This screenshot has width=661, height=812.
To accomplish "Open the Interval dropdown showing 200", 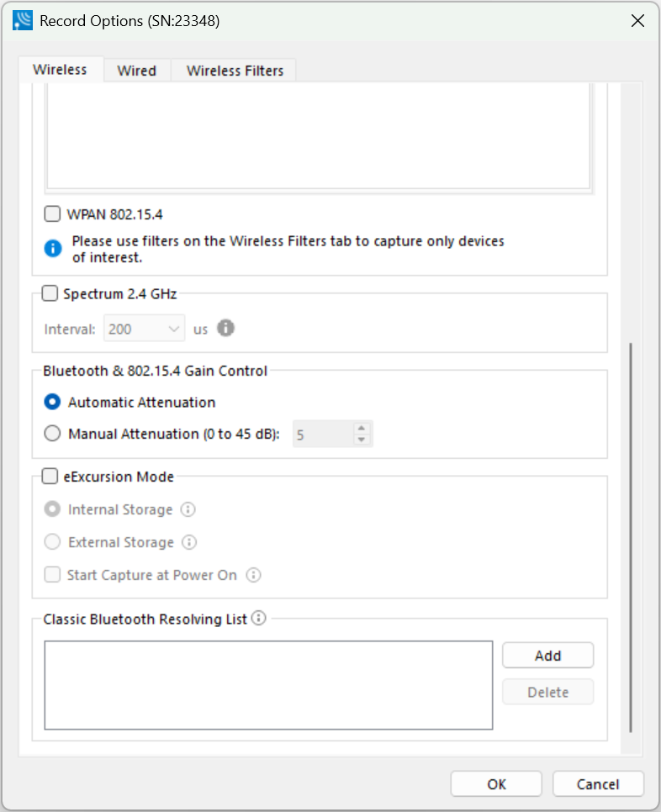I will pyautogui.click(x=145, y=329).
